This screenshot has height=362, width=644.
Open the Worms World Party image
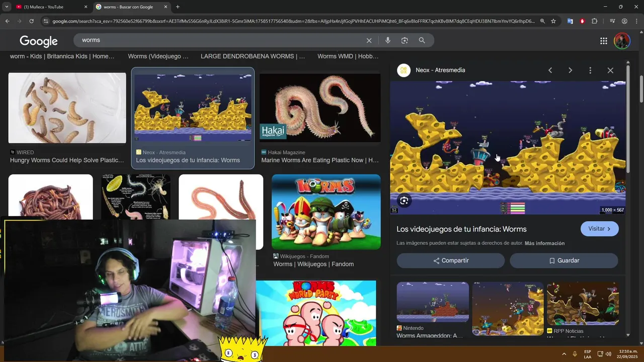tap(316, 313)
